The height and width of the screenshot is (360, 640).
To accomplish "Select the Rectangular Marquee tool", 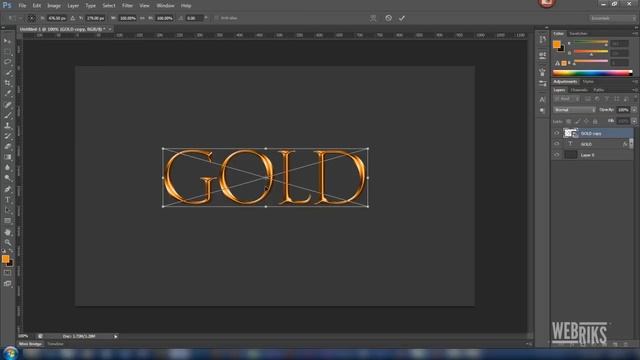I will (7, 51).
